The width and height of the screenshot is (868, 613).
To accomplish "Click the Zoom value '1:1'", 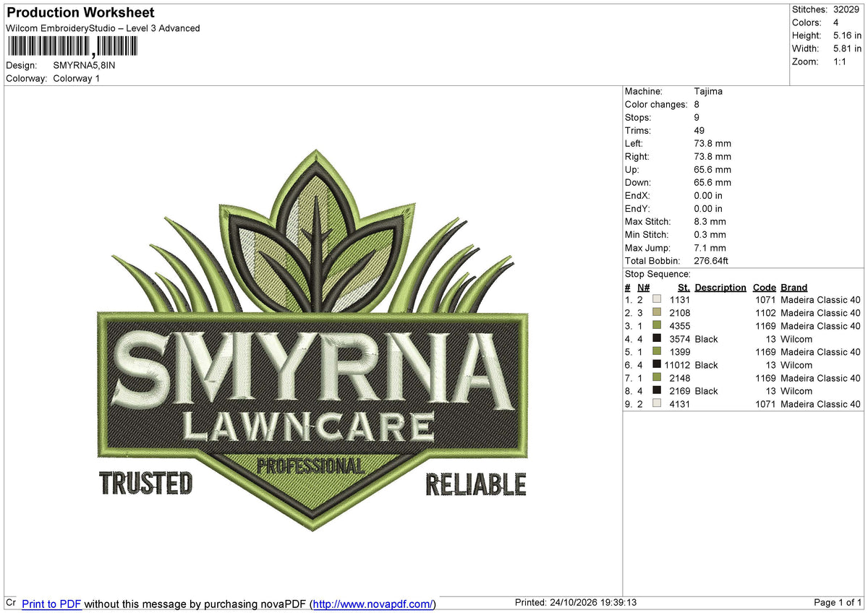I will (x=841, y=61).
